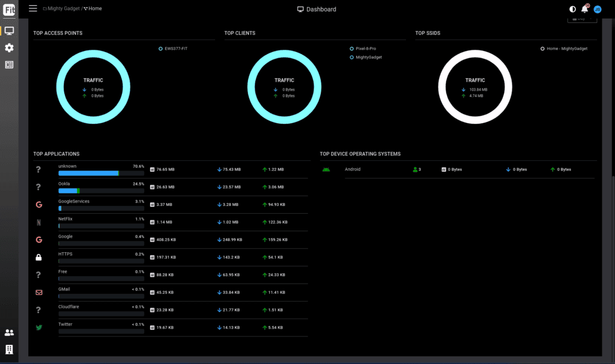Screen dimensions: 615x364
Task: Open the settings gear in sidebar
Action: [9, 47]
